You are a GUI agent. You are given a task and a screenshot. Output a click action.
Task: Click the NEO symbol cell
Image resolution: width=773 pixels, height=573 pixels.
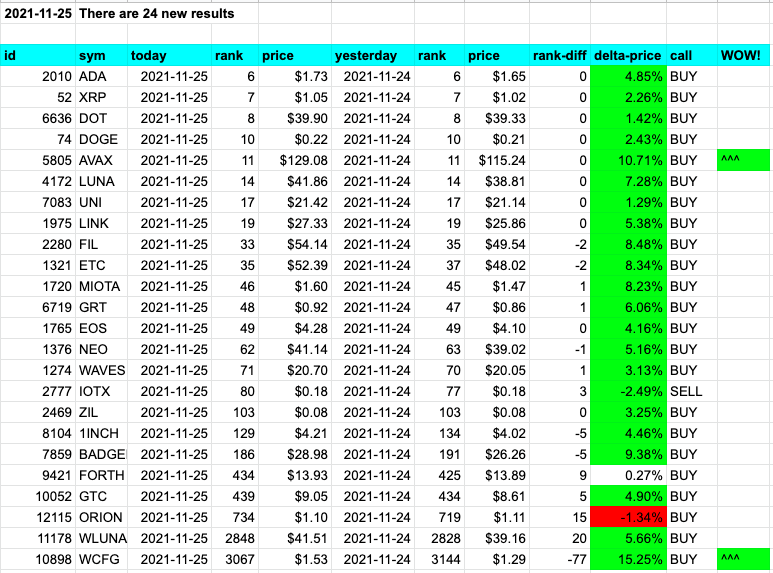(x=102, y=349)
